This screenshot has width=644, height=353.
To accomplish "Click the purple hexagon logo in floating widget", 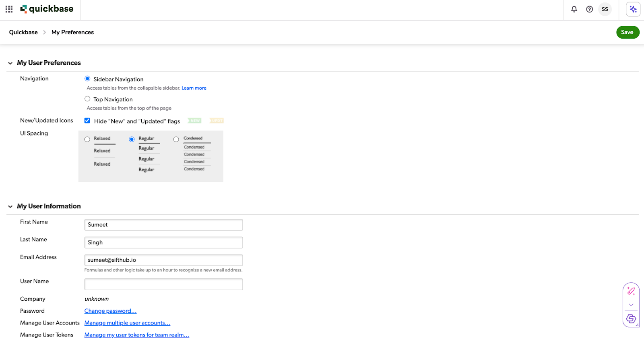I will 631,319.
